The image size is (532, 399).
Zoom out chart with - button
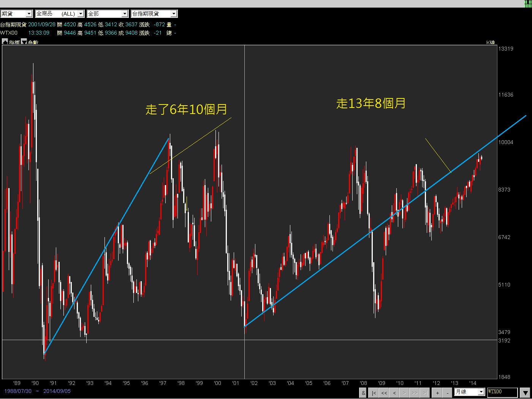click(448, 393)
